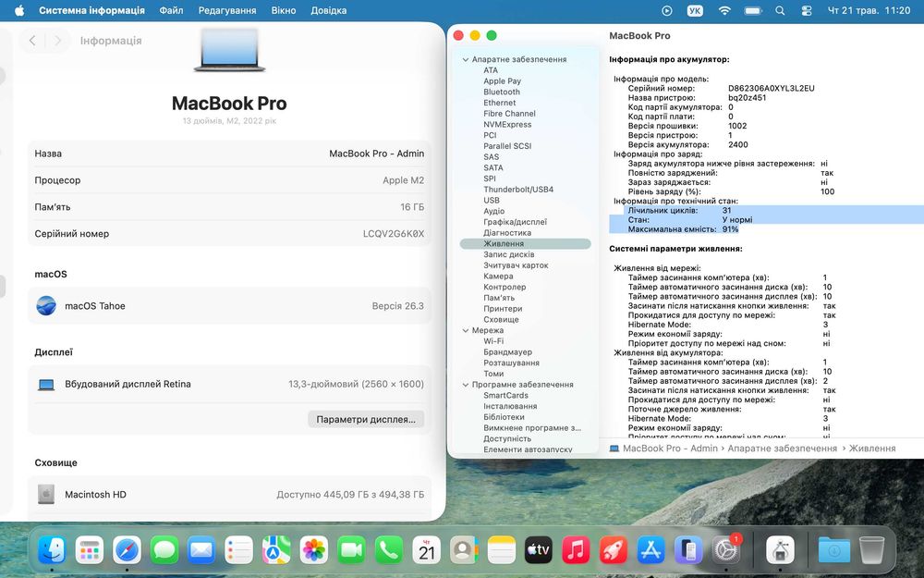
Task: Open App Store in Dock
Action: tap(651, 551)
